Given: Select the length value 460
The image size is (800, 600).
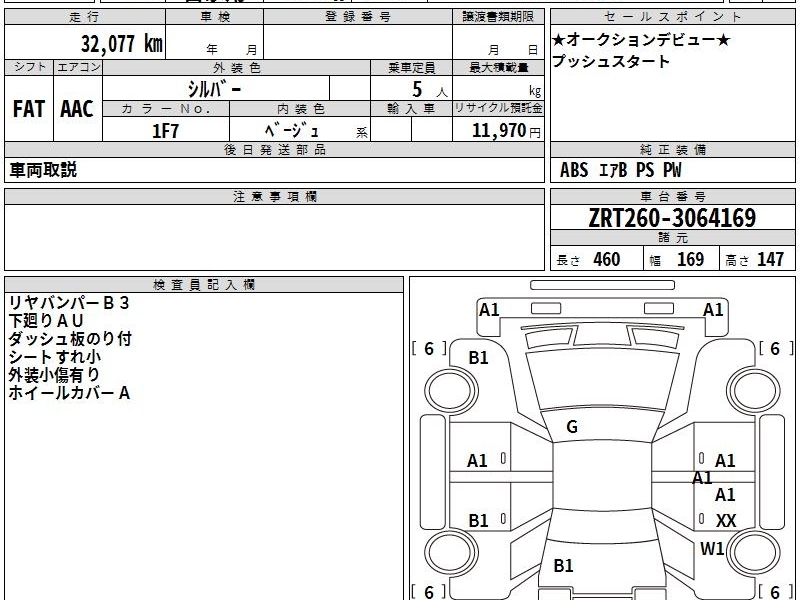Looking at the screenshot, I should click(607, 259).
